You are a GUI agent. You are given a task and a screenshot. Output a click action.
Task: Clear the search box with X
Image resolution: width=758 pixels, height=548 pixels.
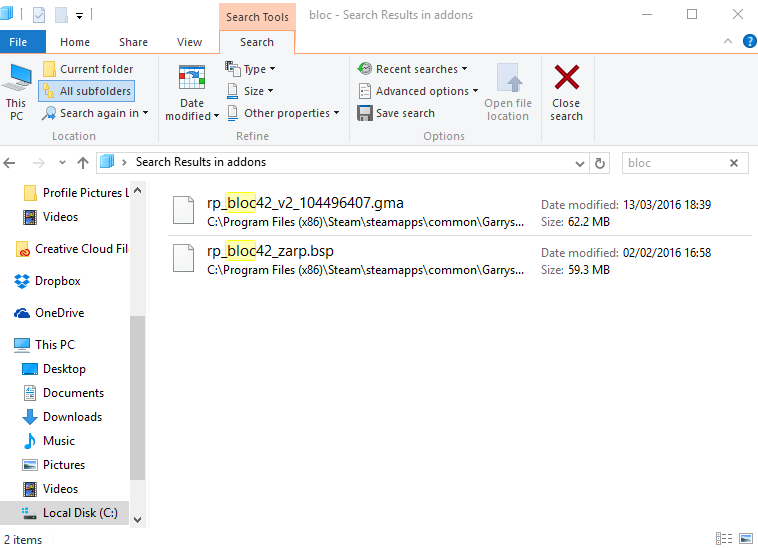734,163
